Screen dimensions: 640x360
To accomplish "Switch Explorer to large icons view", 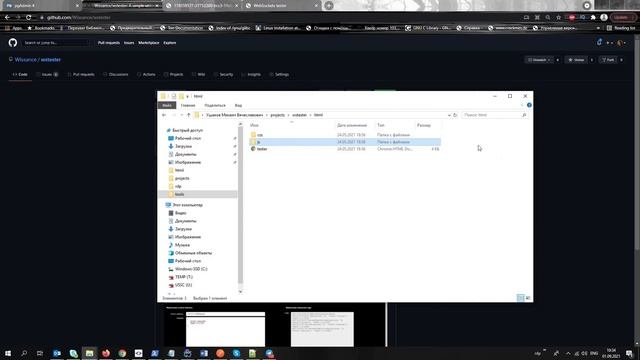I will [528, 298].
